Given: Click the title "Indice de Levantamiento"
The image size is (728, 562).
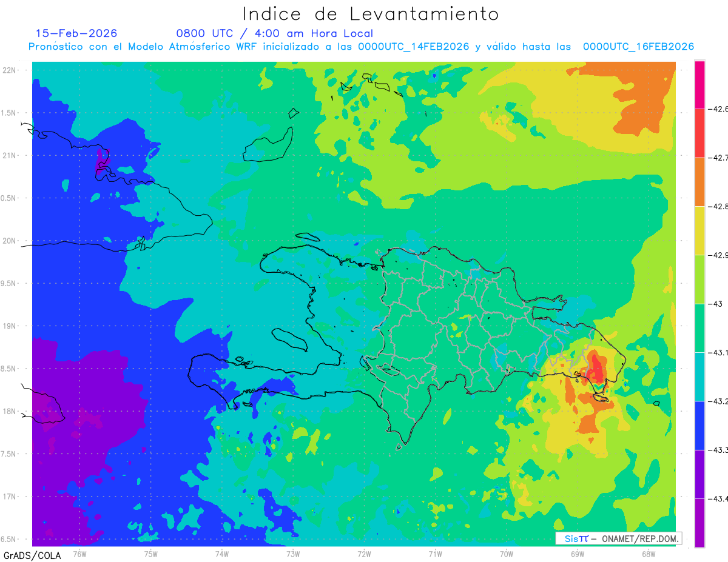Looking at the screenshot, I should point(371,14).
